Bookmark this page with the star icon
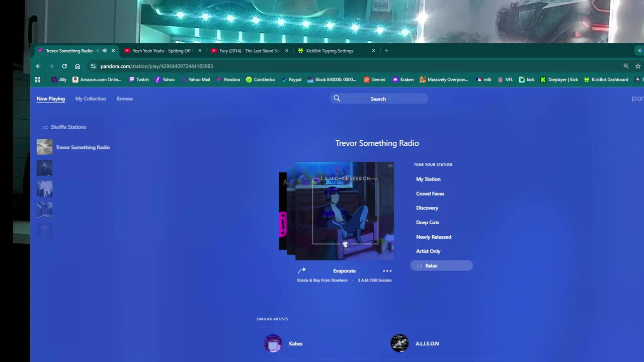644x362 pixels. coord(638,66)
